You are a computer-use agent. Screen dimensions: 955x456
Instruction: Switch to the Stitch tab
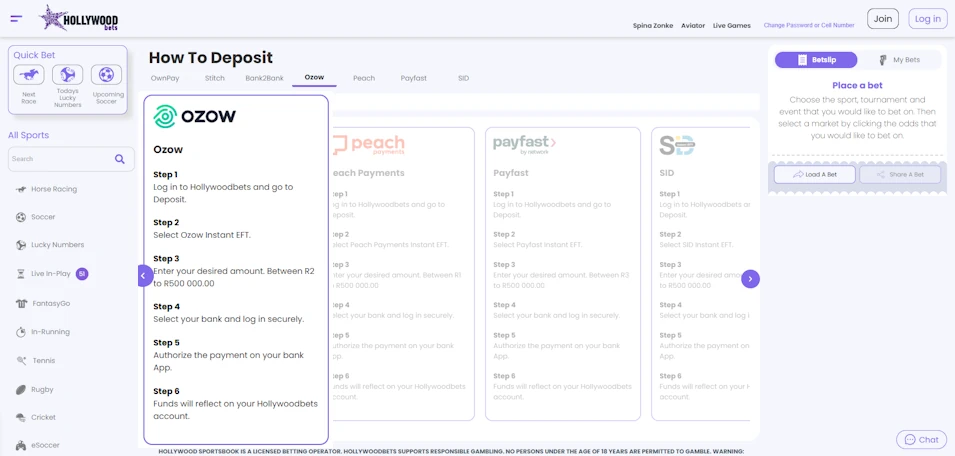pos(215,78)
